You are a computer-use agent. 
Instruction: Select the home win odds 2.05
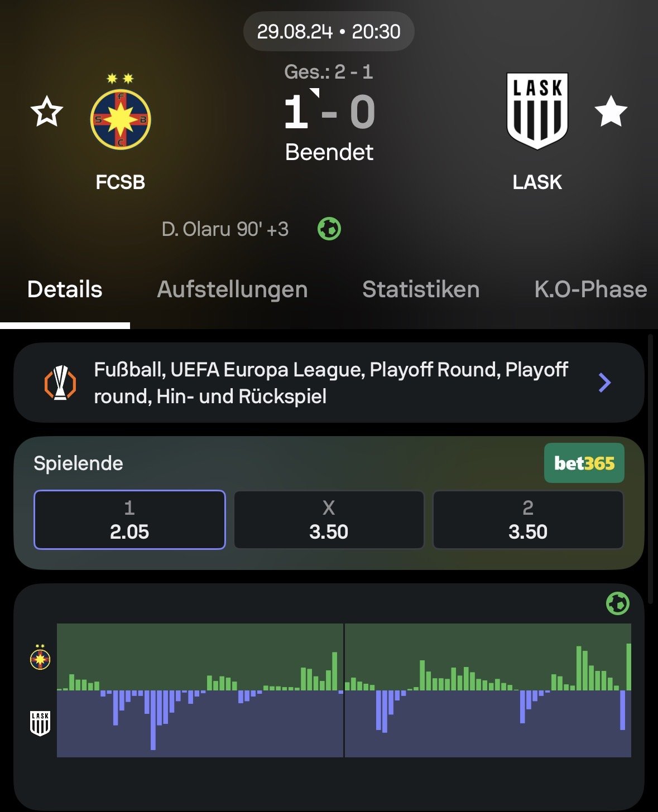coord(129,520)
